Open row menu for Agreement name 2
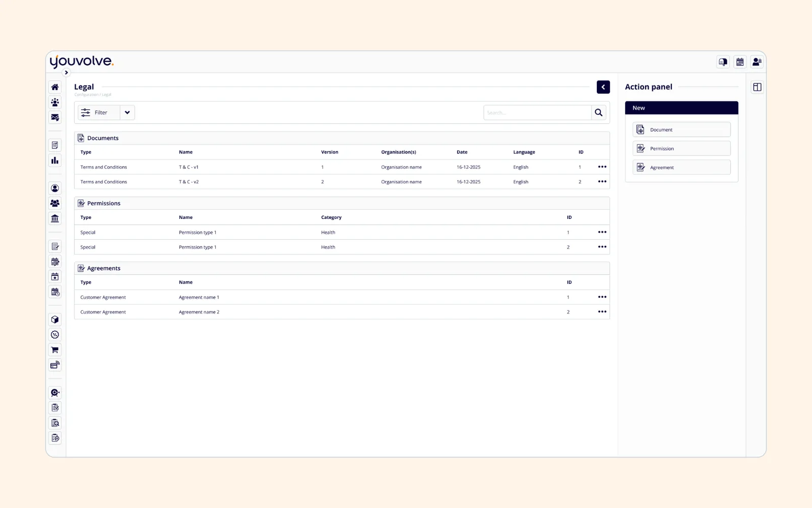Screen dimensions: 812x508 point(602,312)
